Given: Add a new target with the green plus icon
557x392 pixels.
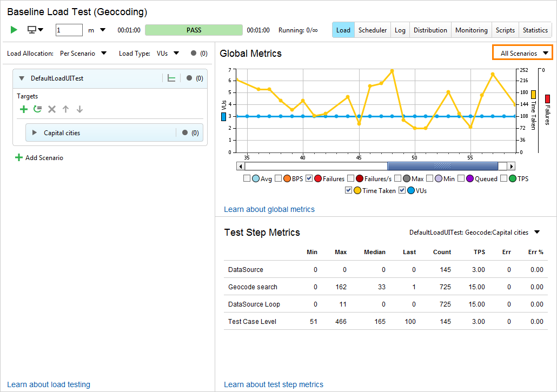Looking at the screenshot, I should [x=24, y=109].
